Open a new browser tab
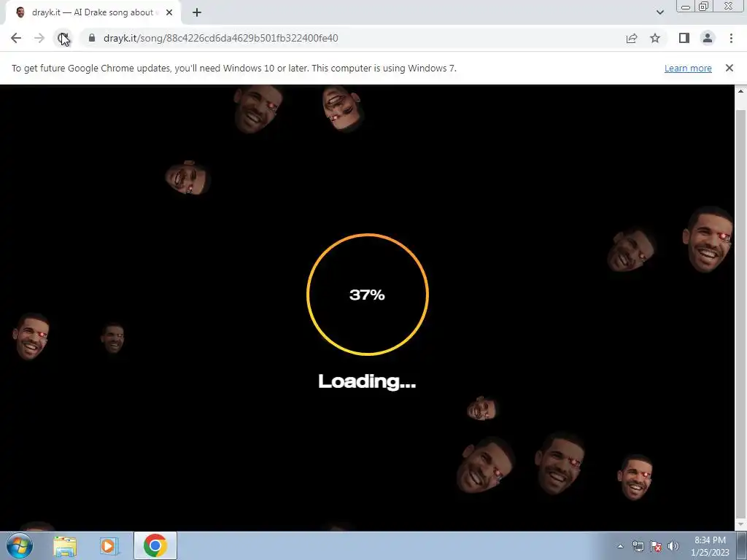 [x=197, y=12]
